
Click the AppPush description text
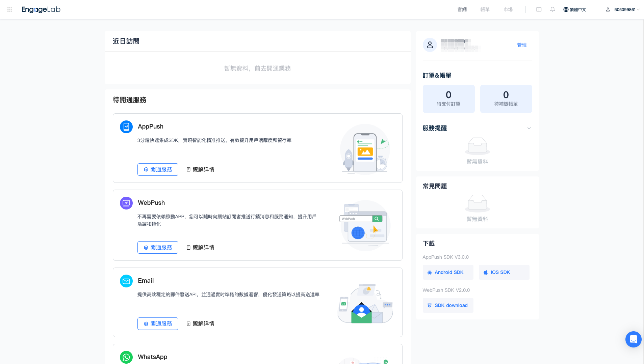tap(214, 140)
